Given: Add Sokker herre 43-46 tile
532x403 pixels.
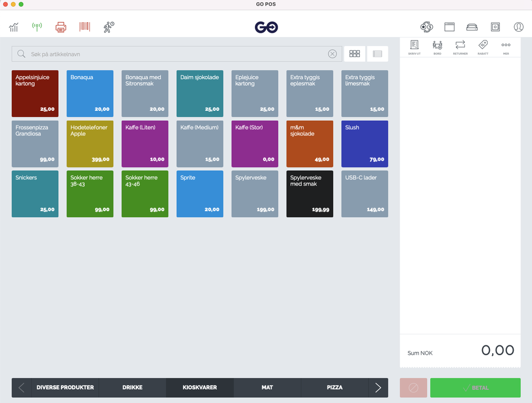Looking at the screenshot, I should coord(145,194).
